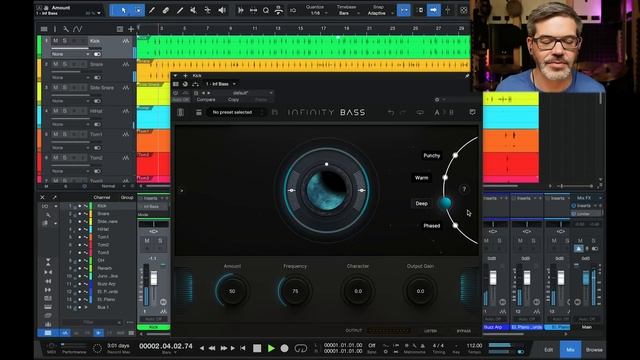This screenshot has width=640, height=360.
Task: Select the Split tool in the toolbar
Action: click(152, 10)
